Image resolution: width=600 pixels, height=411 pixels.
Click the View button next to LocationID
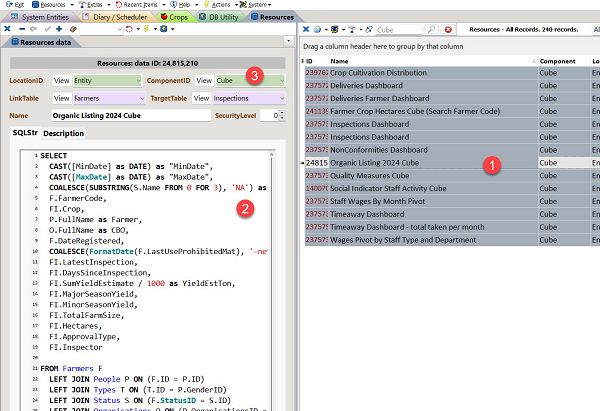pyautogui.click(x=61, y=80)
